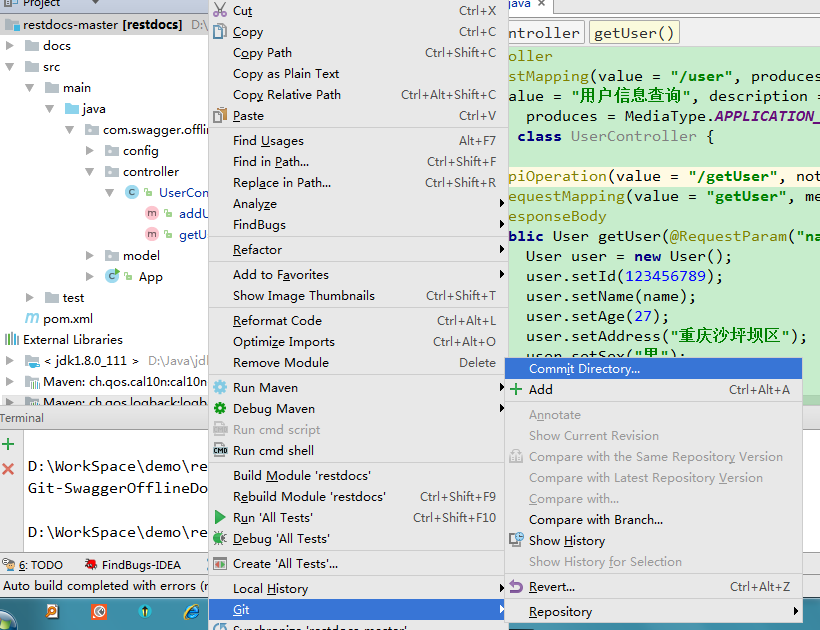The height and width of the screenshot is (630, 820).
Task: Choose Compare with Branch...
Action: (x=653, y=520)
